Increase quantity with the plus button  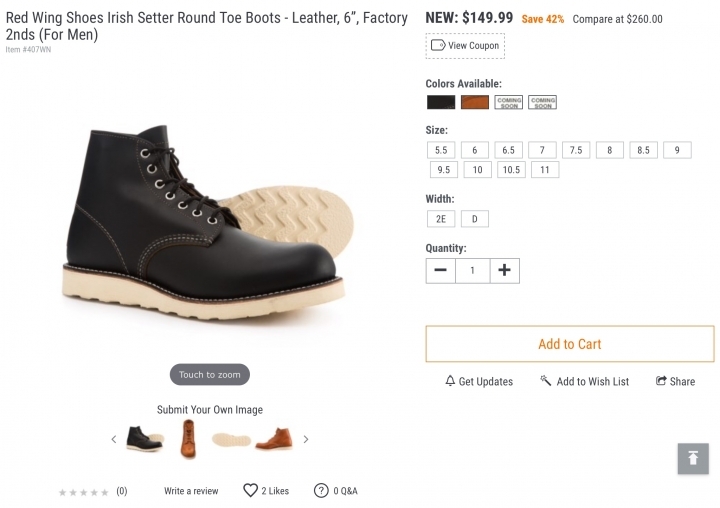click(x=504, y=271)
